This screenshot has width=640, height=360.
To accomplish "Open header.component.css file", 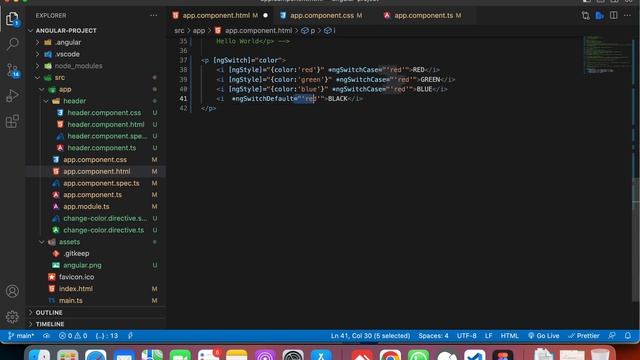I will coord(104,113).
